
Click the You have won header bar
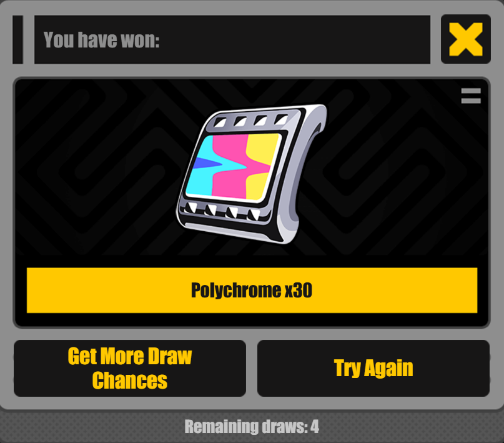[x=232, y=39]
